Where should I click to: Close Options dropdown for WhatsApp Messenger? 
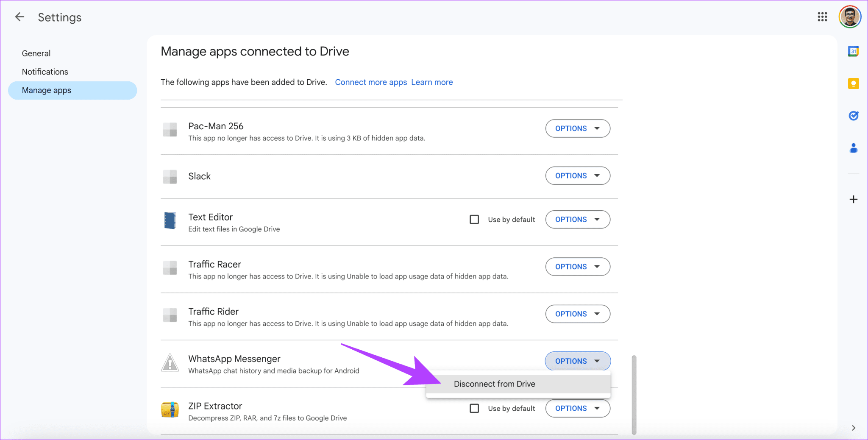(x=578, y=361)
